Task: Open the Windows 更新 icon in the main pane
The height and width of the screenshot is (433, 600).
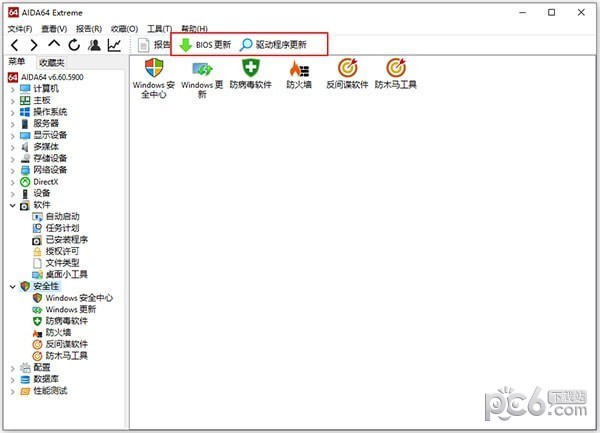Action: 202,78
